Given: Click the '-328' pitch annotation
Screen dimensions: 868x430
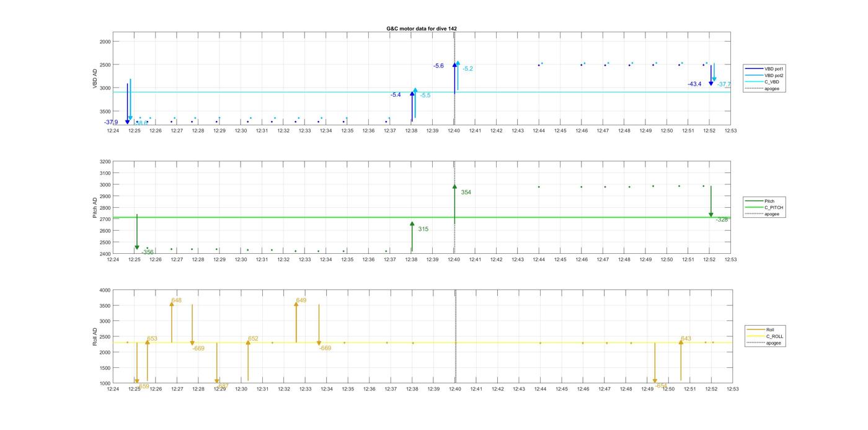Looking at the screenshot, I should point(722,220).
